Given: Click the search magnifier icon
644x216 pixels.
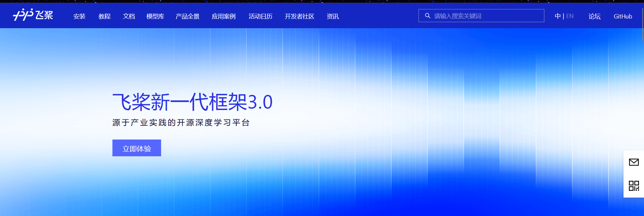Looking at the screenshot, I should 428,16.
